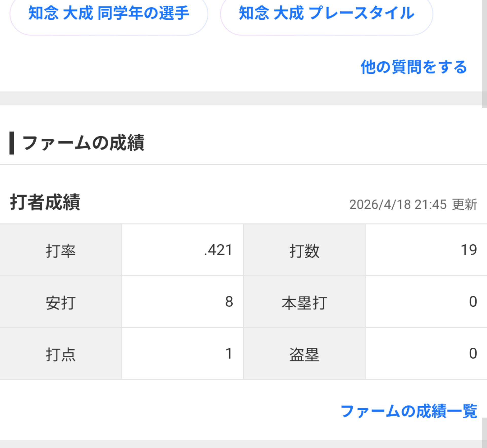The image size is (487, 448).
Task: Select the 打率 label cell
Action: tap(61, 250)
